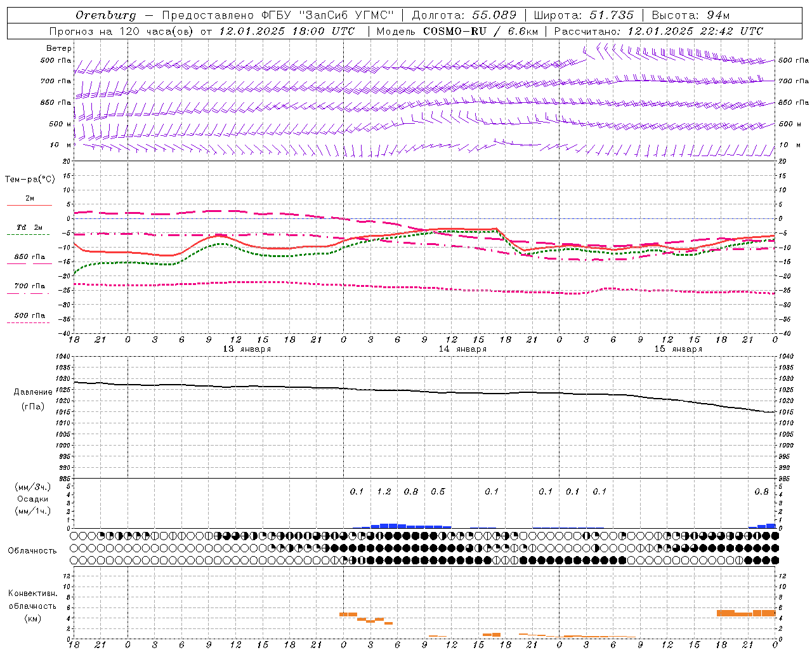Click the (мм/1ч.) precipitation unit label

[x=33, y=511]
